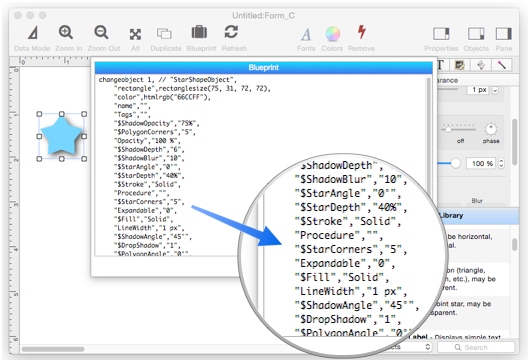Toggle the Pane view button
The width and height of the screenshot is (530, 362).
pos(504,34)
